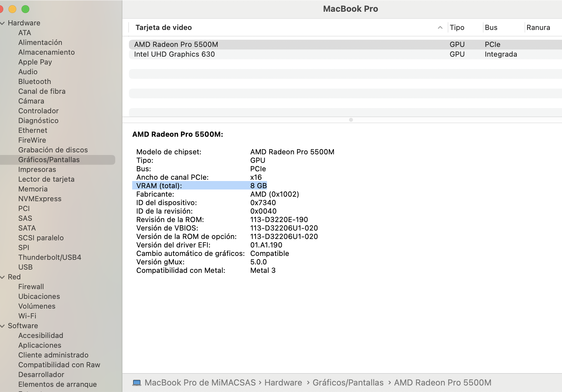Select Thunderbolt/USB4 in the sidebar
Image resolution: width=562 pixels, height=392 pixels.
point(50,258)
